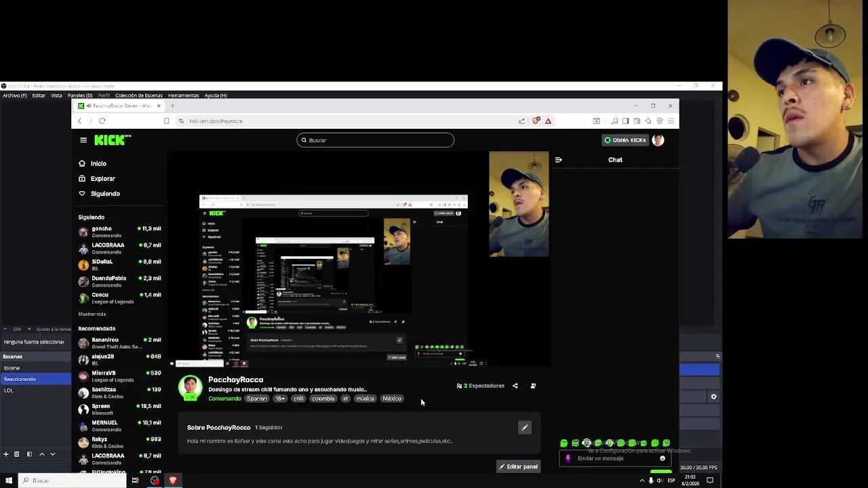Screen dimensions: 868x488
Task: Open DuendePablo channel in sidebar
Action: click(x=119, y=281)
